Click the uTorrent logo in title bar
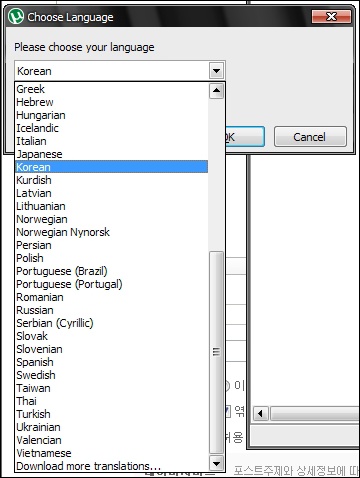 coord(16,16)
